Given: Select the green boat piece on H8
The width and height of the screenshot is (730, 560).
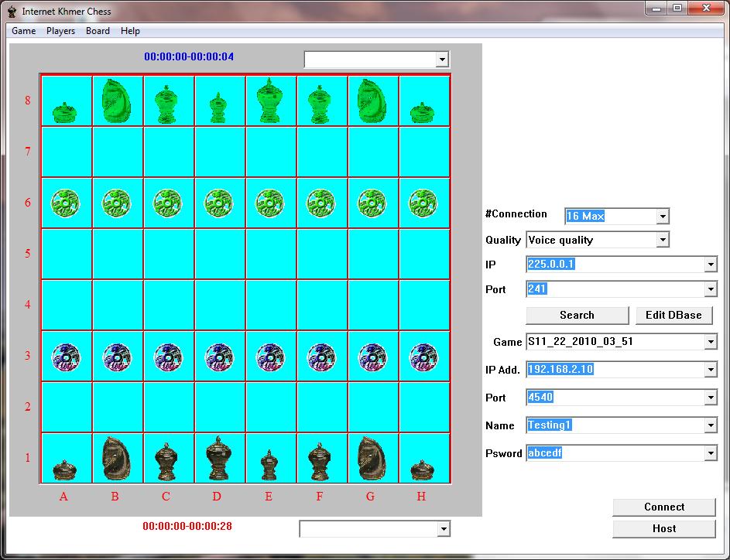Looking at the screenshot, I should tap(422, 113).
